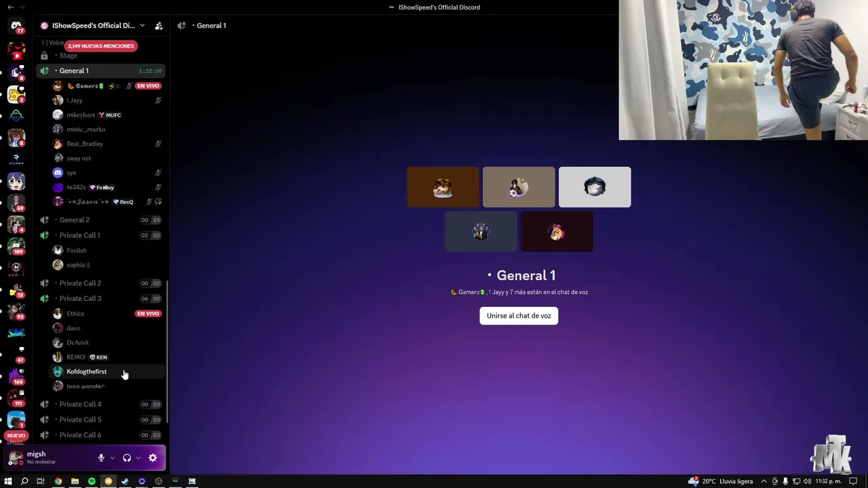
Task: Open the RAIDER server icon
Action: click(x=16, y=159)
